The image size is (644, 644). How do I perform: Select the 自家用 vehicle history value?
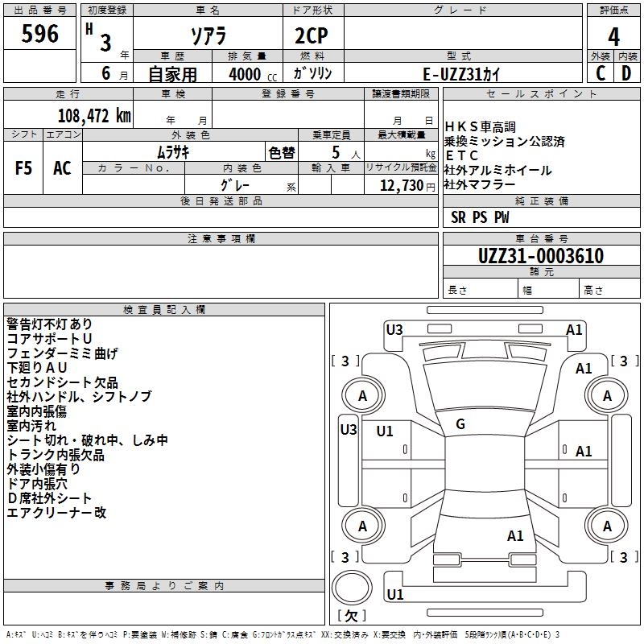(x=172, y=74)
